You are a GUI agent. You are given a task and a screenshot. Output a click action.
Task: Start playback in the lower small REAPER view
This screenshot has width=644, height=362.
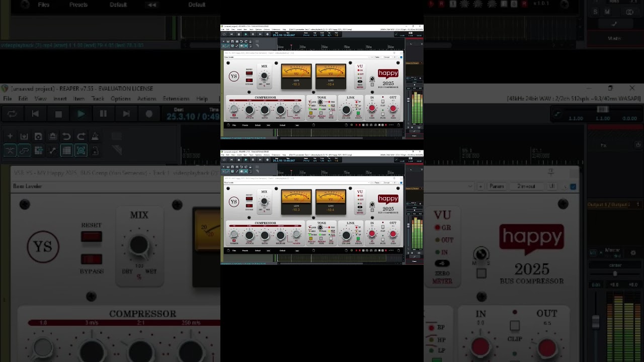[246, 160]
